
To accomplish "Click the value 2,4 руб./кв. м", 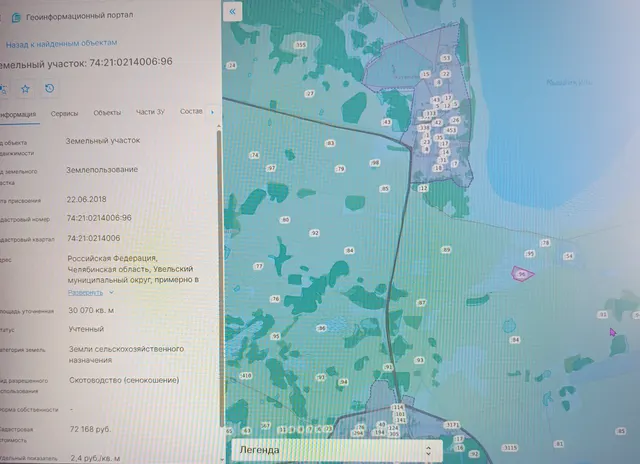I will (x=95, y=458).
